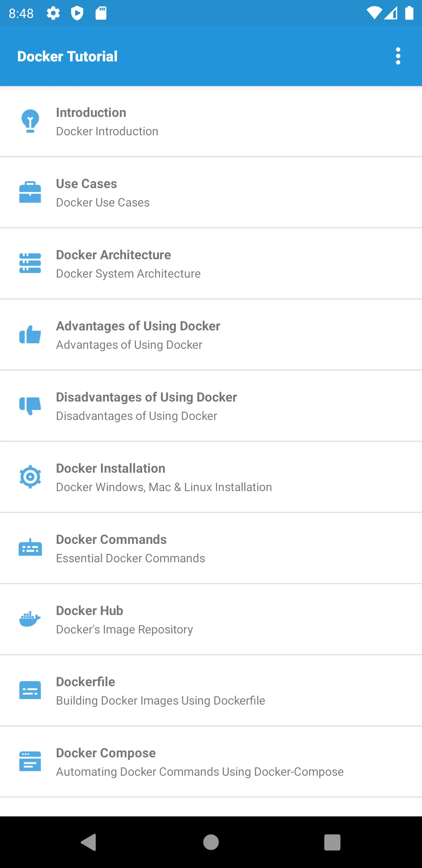Screen dimensions: 422x868
Task: Tap the Docker Tutorial app title
Action: click(67, 56)
